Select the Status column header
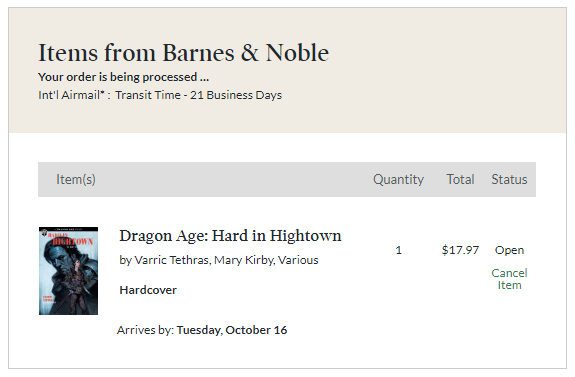Screen dimensions: 575x377 [509, 179]
